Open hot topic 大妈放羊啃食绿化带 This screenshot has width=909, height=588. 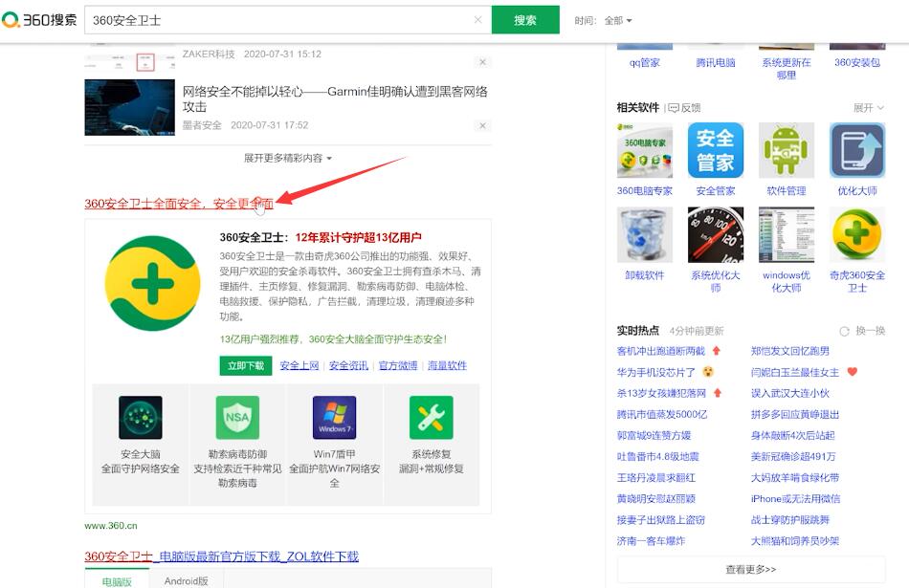click(x=795, y=478)
